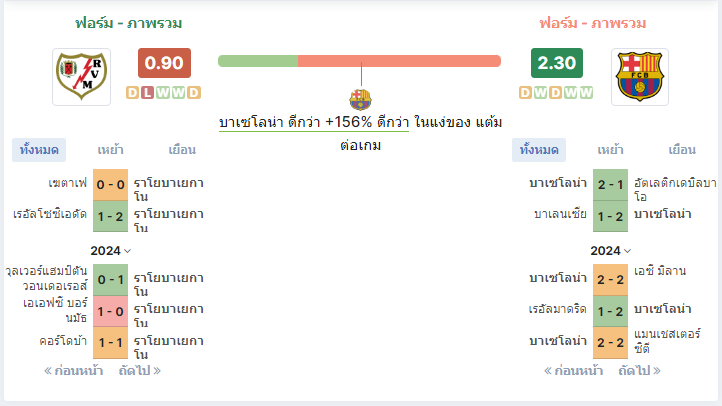The height and width of the screenshot is (406, 722).
Task: Switch to left เยือน tab
Action: point(182,150)
